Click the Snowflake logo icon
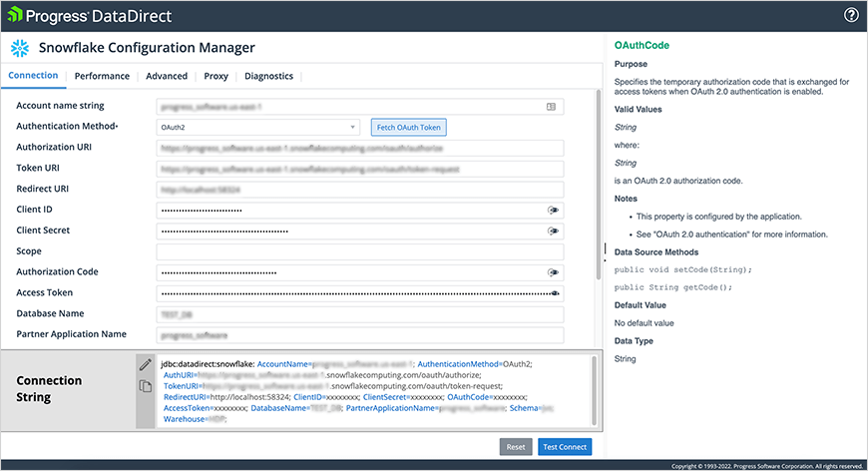 (18, 48)
